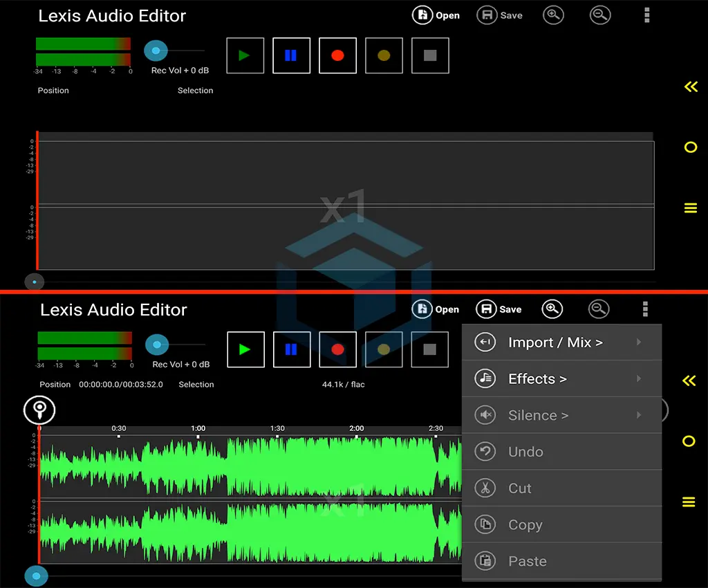Tap yellow circle home icon, bottom editor
708x588 pixels.
coord(689,441)
